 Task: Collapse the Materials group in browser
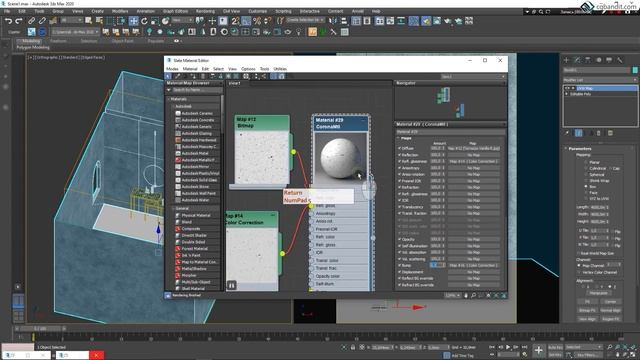point(169,99)
